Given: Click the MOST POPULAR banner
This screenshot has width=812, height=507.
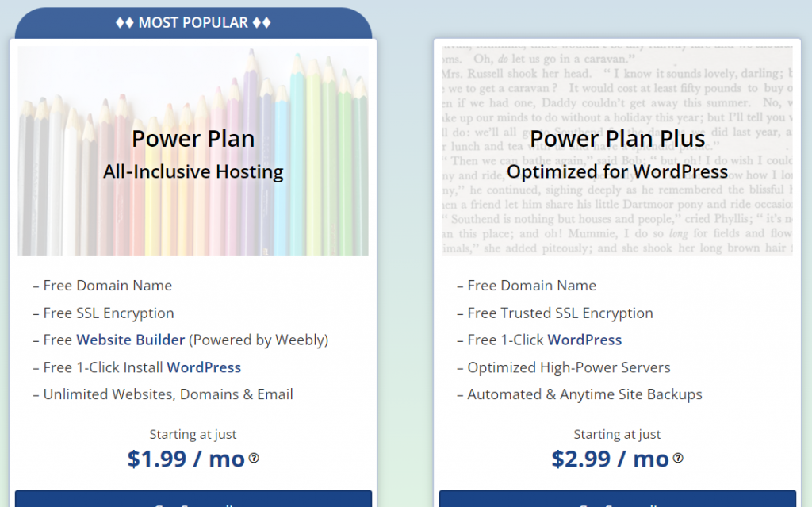Looking at the screenshot, I should click(x=193, y=23).
